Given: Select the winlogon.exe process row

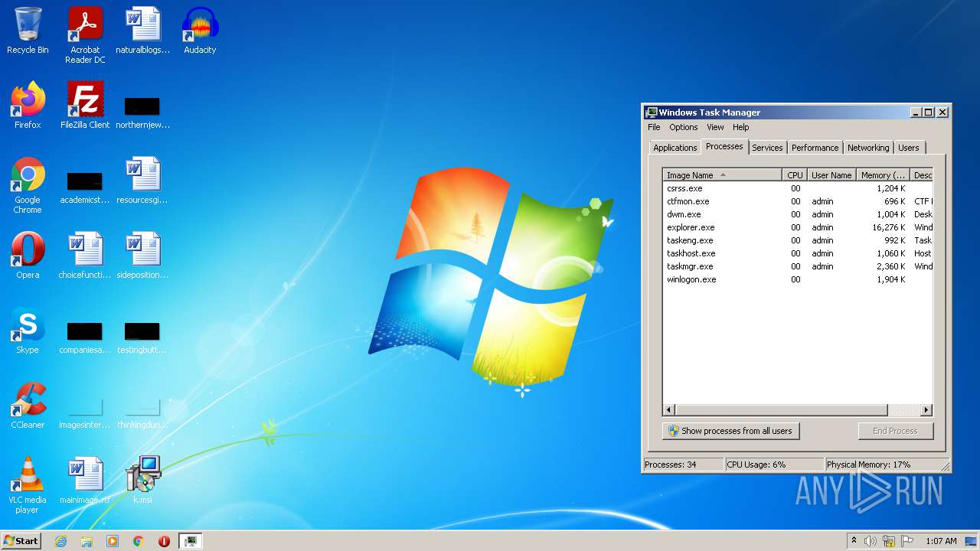Looking at the screenshot, I should click(x=798, y=279).
